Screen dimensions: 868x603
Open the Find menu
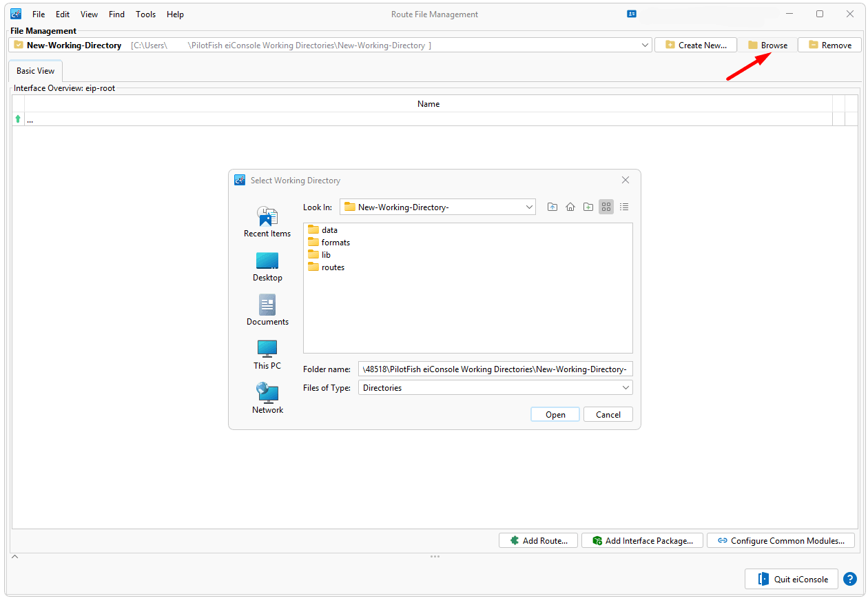117,14
